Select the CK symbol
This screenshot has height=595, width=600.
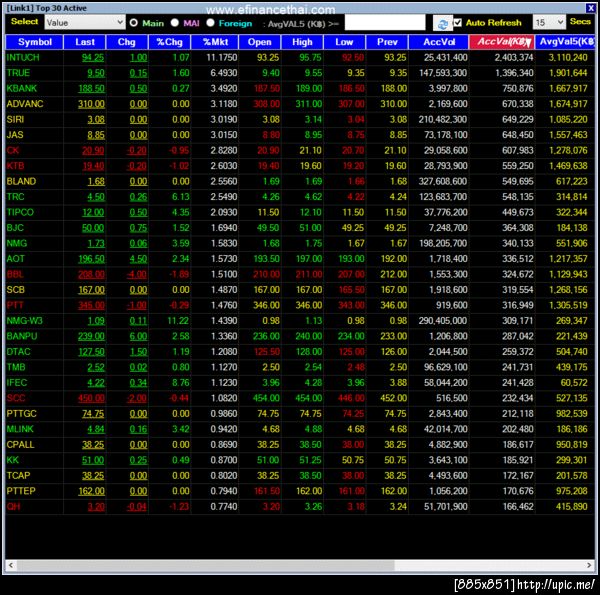[x=13, y=150]
